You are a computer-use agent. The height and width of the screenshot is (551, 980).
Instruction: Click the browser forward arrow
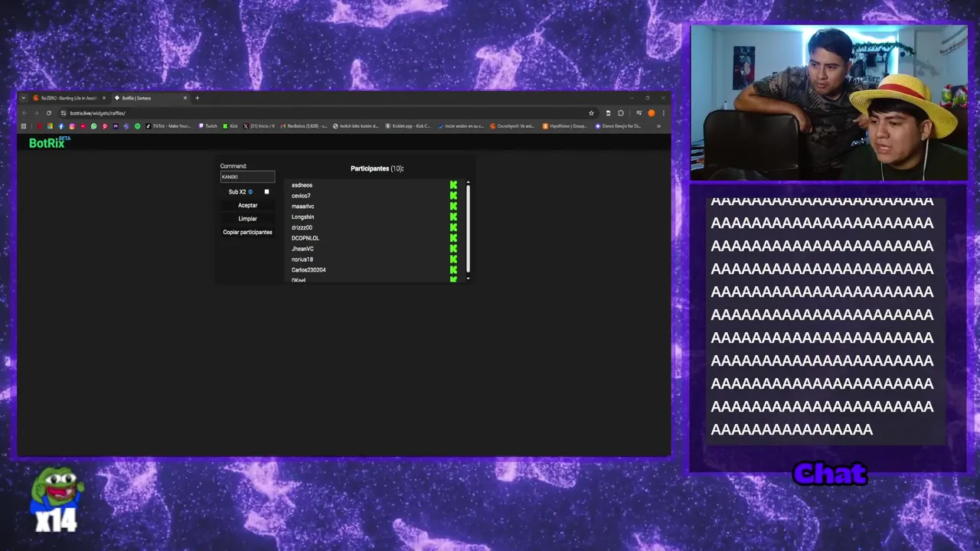pyautogui.click(x=37, y=113)
